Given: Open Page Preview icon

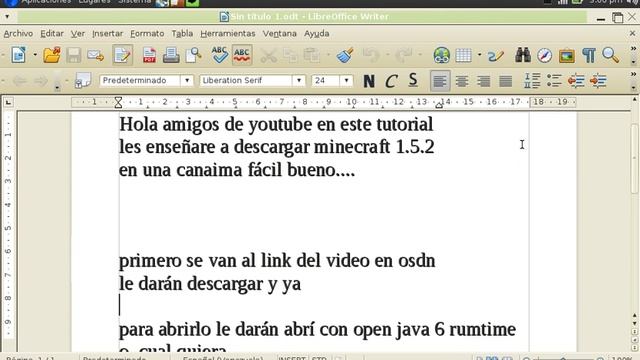Looking at the screenshot, I should click(x=193, y=55).
